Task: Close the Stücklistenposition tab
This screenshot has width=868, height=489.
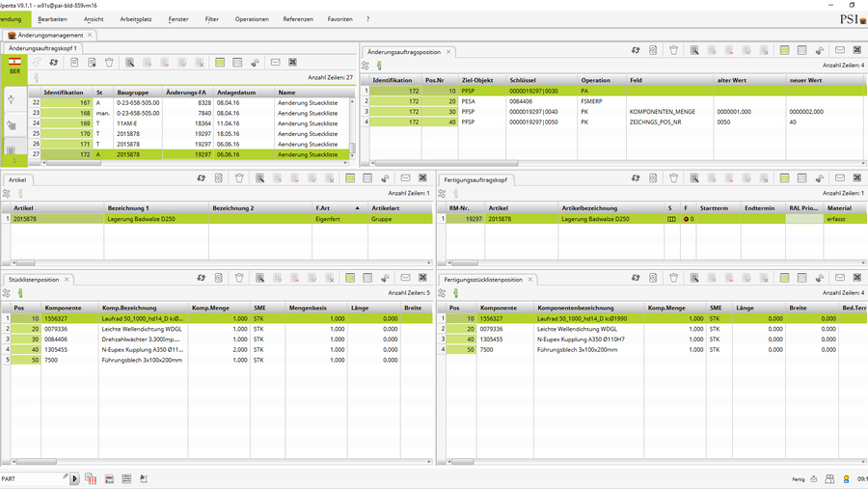Action: coord(67,280)
